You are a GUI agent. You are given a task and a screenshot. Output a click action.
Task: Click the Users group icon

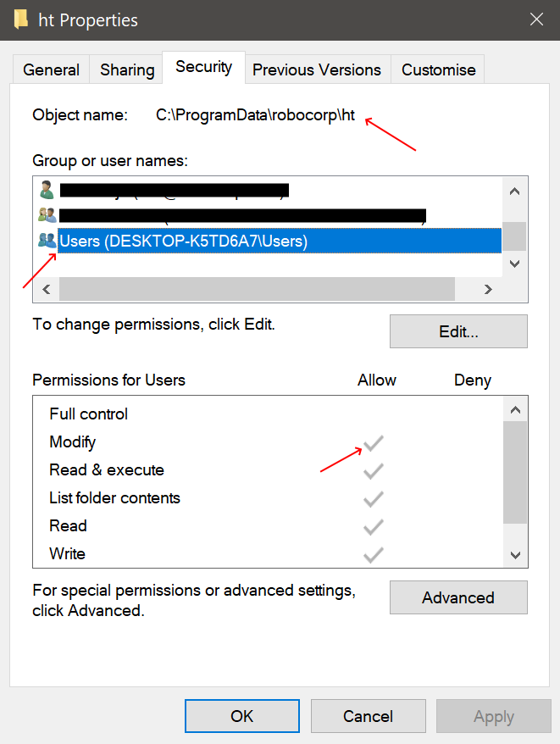pos(47,240)
